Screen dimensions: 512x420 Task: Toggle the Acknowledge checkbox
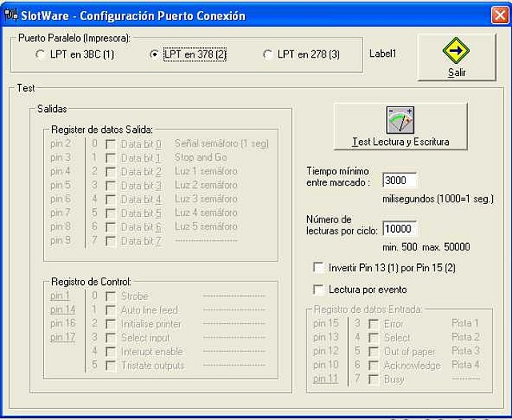coord(374,366)
